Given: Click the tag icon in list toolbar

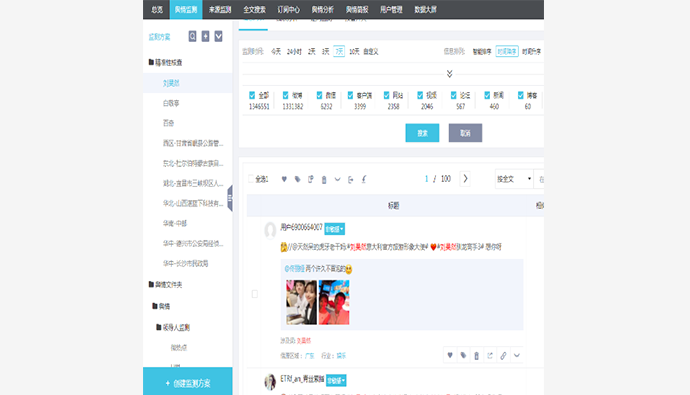Looking at the screenshot, I should click(297, 179).
